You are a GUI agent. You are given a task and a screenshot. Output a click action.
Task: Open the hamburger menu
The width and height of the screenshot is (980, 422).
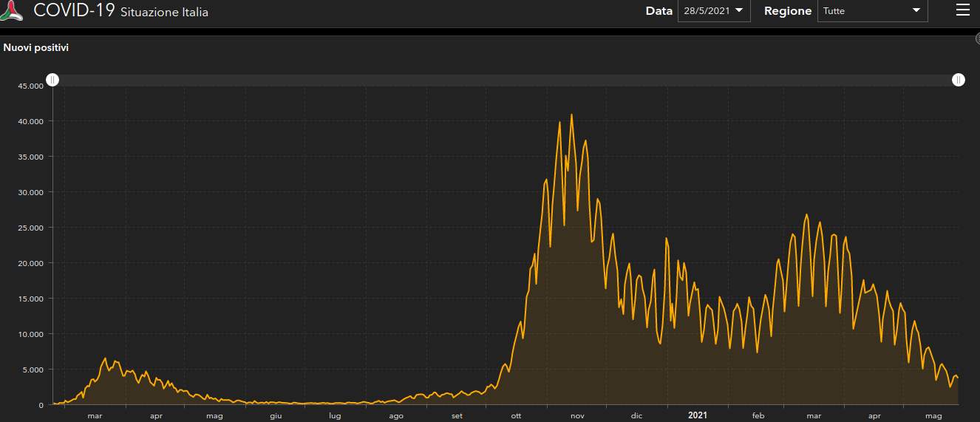[x=962, y=10]
